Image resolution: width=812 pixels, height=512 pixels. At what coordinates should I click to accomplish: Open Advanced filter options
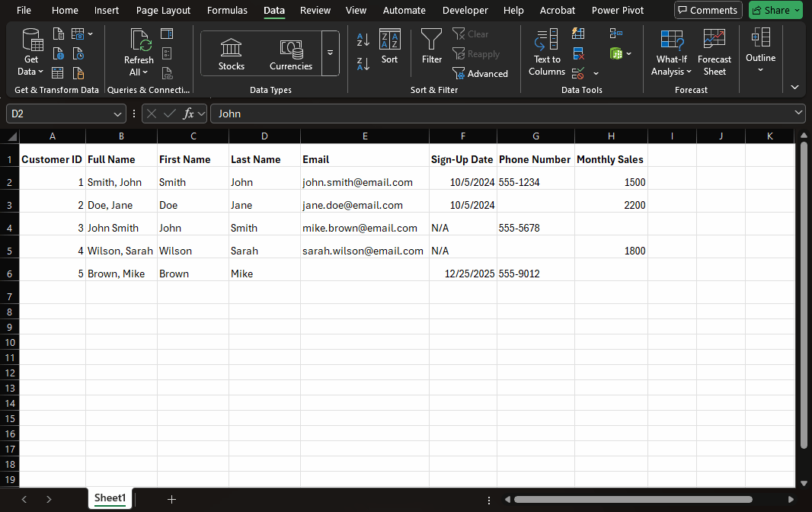[480, 74]
